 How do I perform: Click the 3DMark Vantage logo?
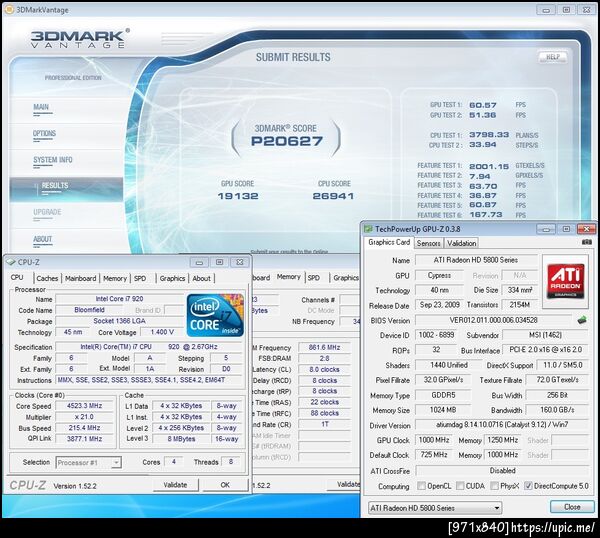pyautogui.click(x=80, y=39)
